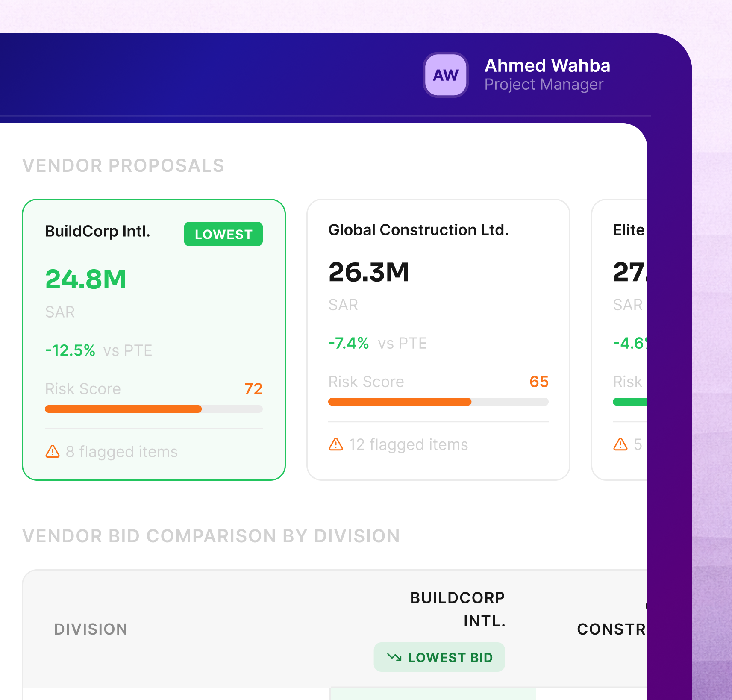Toggle the LOWEST BID tag under BuildCorp header
The width and height of the screenshot is (732, 700).
439,657
